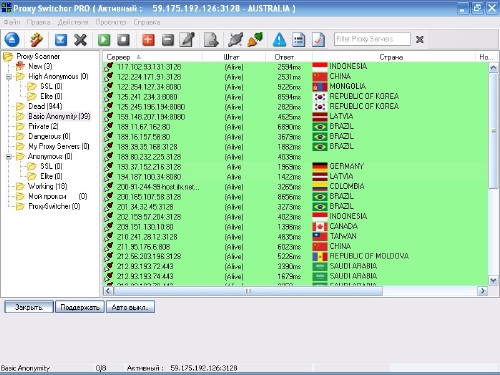
Task: Remove a proxy with the gray minus icon
Action: coord(168,40)
